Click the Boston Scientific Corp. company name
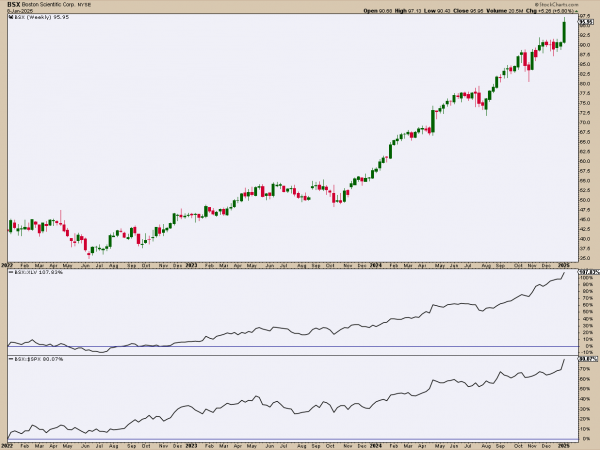 (50, 5)
